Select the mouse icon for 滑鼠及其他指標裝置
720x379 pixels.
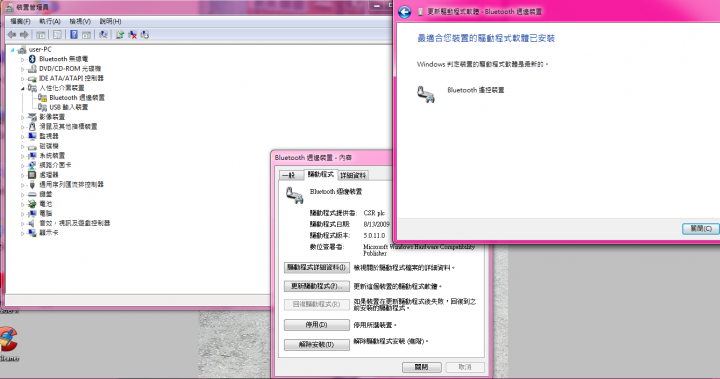click(x=32, y=126)
